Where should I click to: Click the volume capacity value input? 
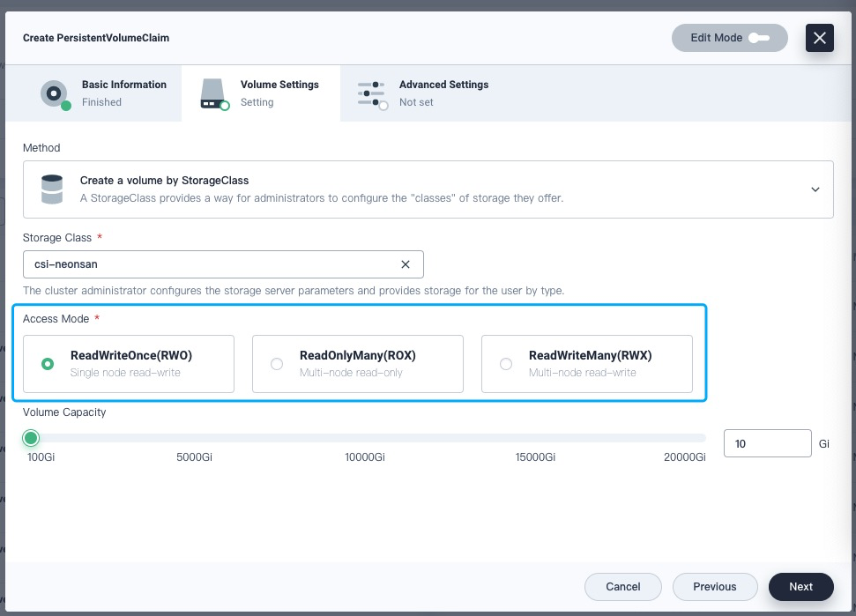click(767, 443)
